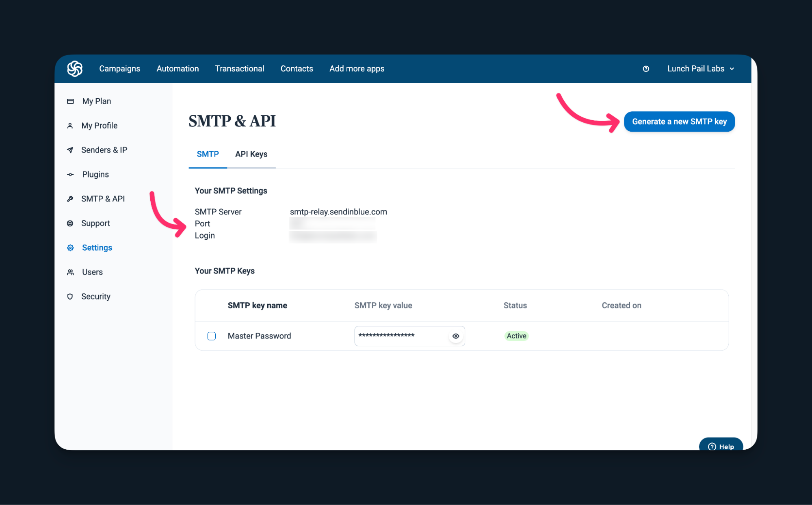Viewport: 812px width, 505px height.
Task: Go to the Transactional section
Action: (240, 69)
